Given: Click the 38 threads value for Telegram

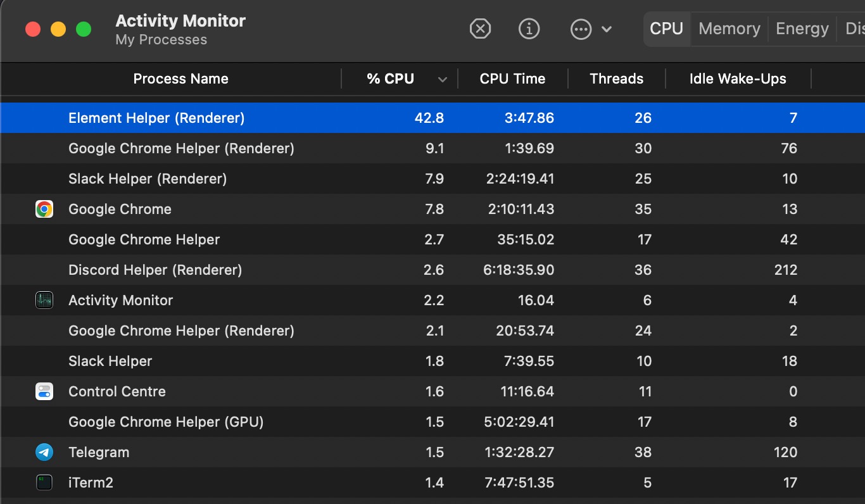Looking at the screenshot, I should pos(643,452).
